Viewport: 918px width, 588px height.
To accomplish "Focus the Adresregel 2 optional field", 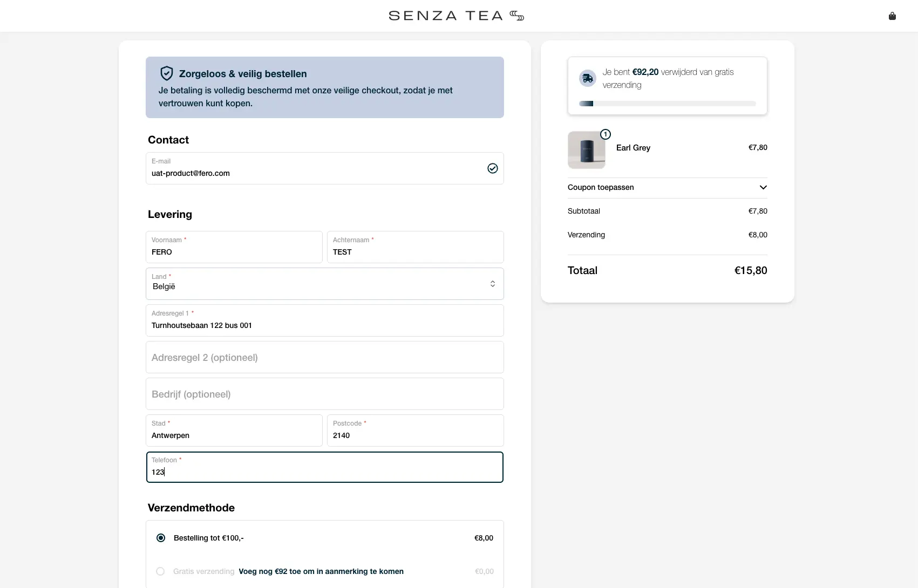I will point(324,357).
